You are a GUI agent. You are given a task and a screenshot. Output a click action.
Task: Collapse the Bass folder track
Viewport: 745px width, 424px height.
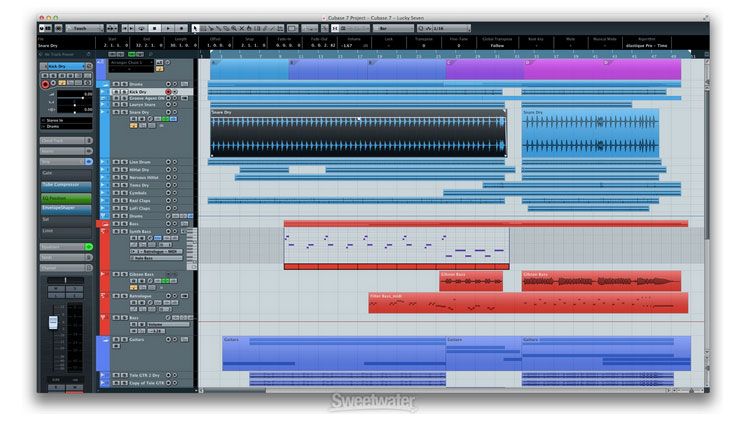(x=104, y=223)
